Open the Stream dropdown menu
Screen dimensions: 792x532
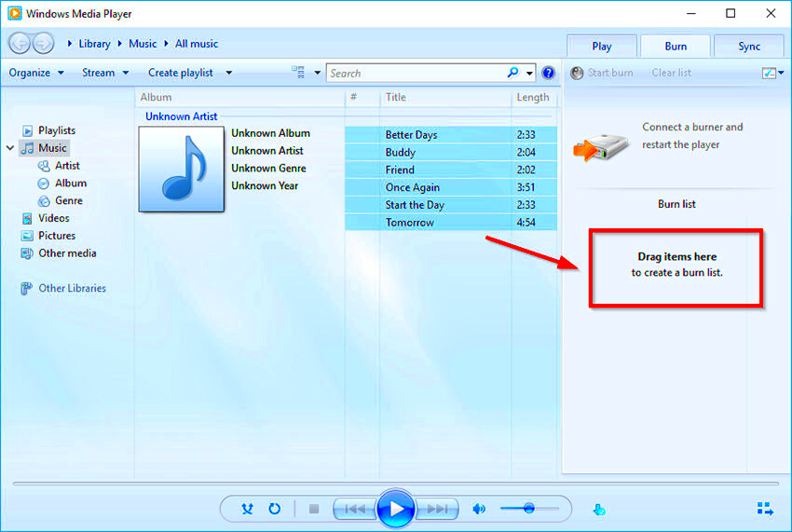pos(105,73)
